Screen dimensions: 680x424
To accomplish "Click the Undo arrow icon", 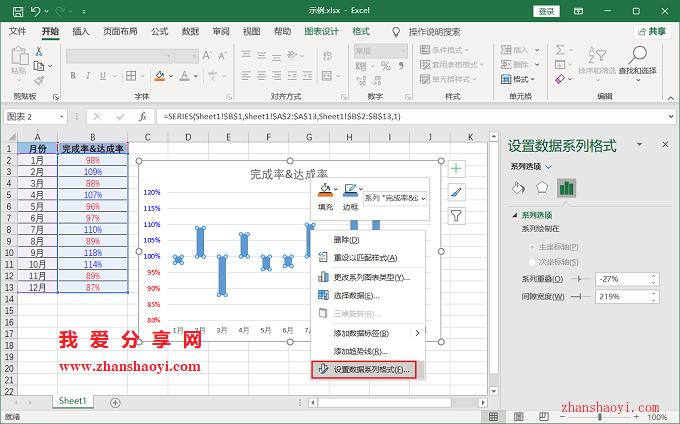I will [x=35, y=11].
